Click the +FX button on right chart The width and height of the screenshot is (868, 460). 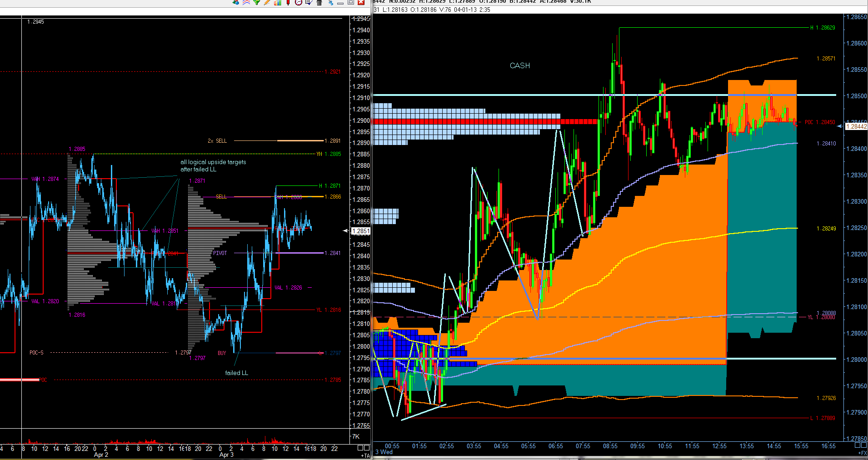coord(862,453)
